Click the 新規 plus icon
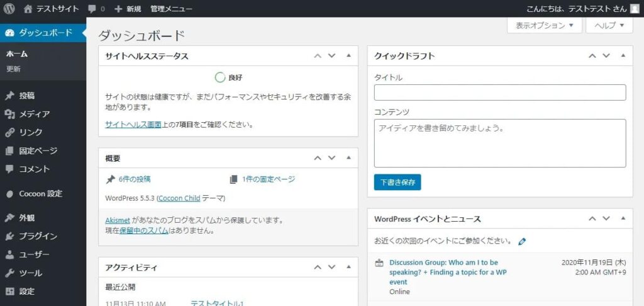Viewport: 644px width, 306px height. [118, 9]
